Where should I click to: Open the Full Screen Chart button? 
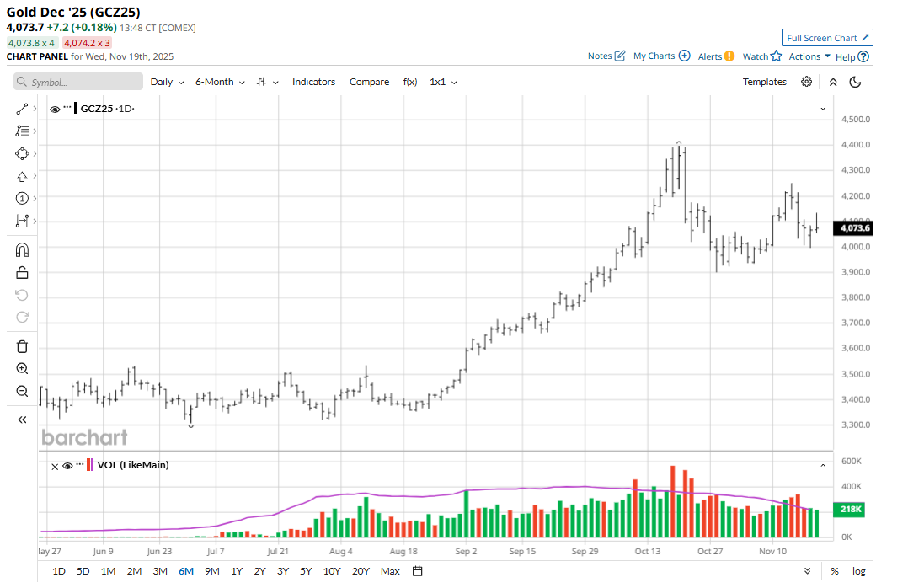click(827, 38)
